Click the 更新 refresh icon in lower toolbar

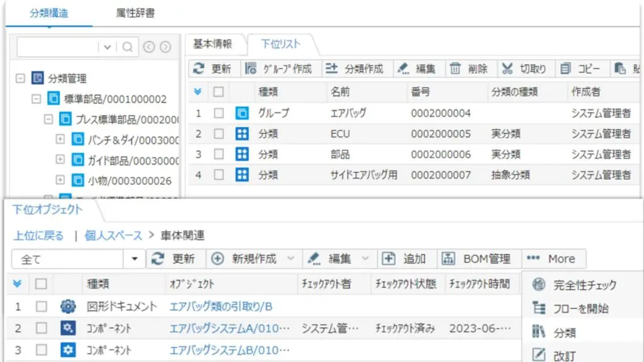158,259
